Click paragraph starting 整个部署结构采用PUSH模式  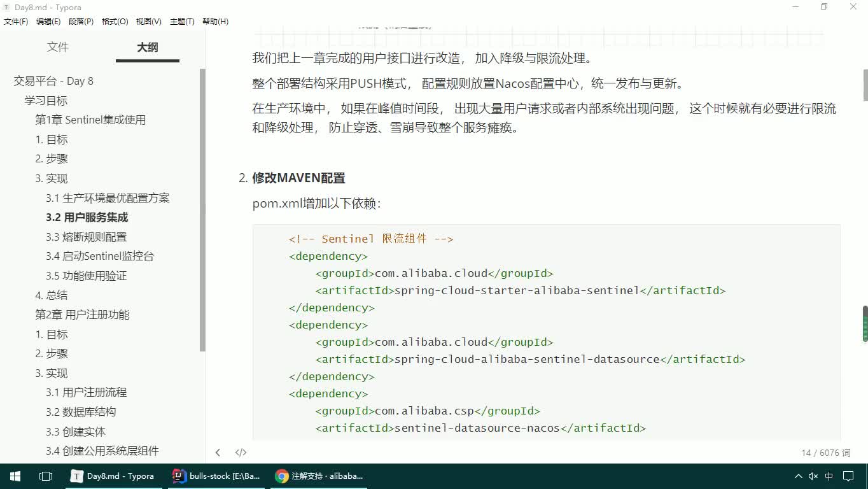[468, 83]
